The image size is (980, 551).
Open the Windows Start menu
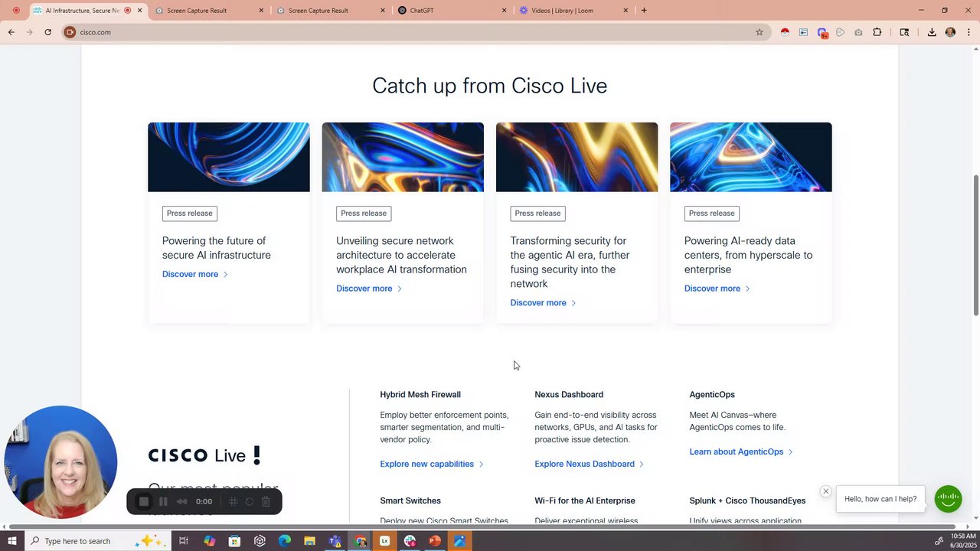click(x=11, y=541)
